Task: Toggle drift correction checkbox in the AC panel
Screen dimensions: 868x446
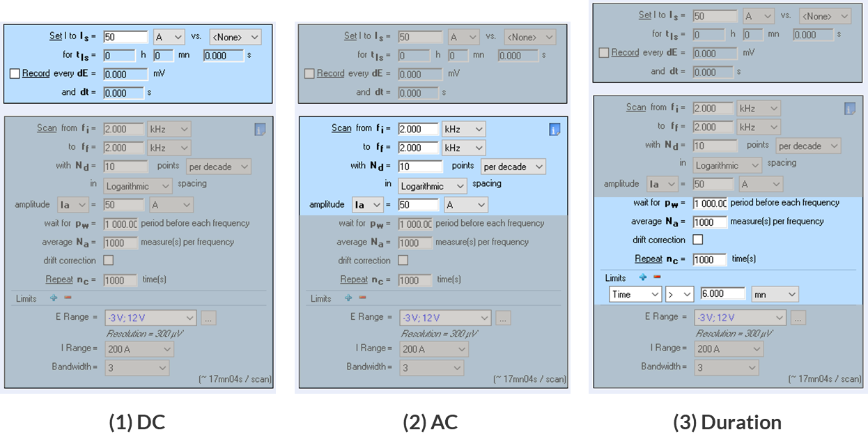Action: pyautogui.click(x=403, y=261)
